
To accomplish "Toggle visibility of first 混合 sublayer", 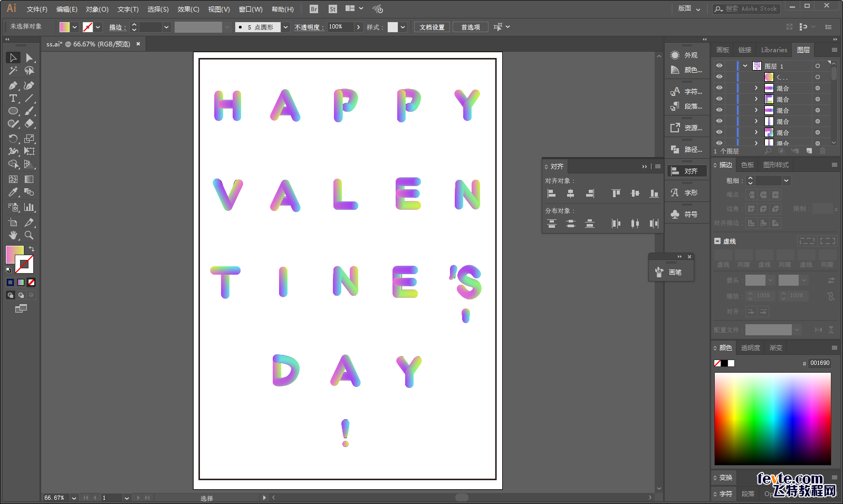I will point(719,88).
